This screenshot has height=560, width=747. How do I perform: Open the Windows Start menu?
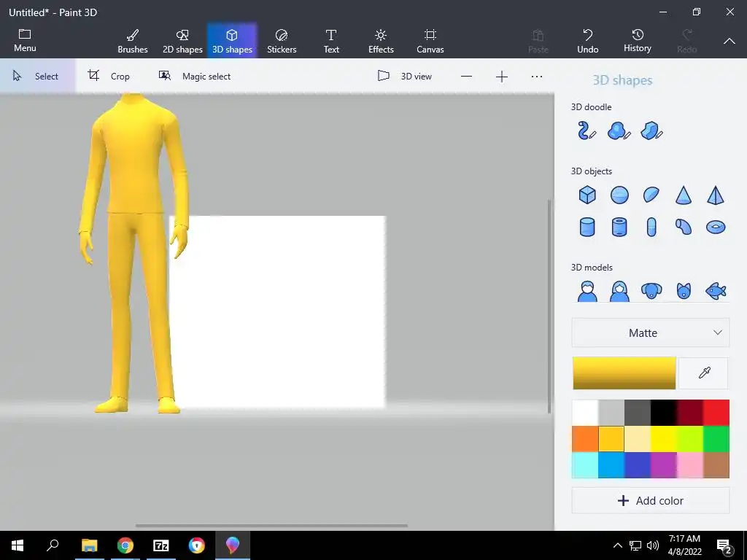[18, 545]
